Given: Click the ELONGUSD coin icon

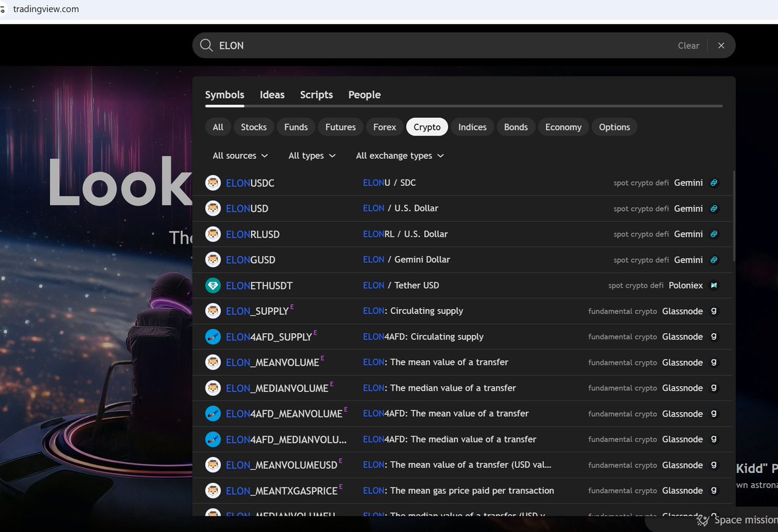Looking at the screenshot, I should tap(213, 260).
